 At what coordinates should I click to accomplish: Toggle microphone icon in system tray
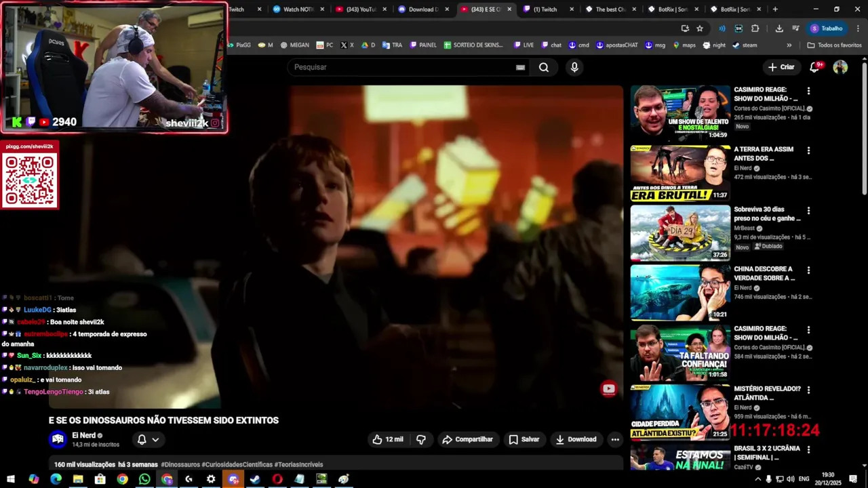click(x=768, y=479)
